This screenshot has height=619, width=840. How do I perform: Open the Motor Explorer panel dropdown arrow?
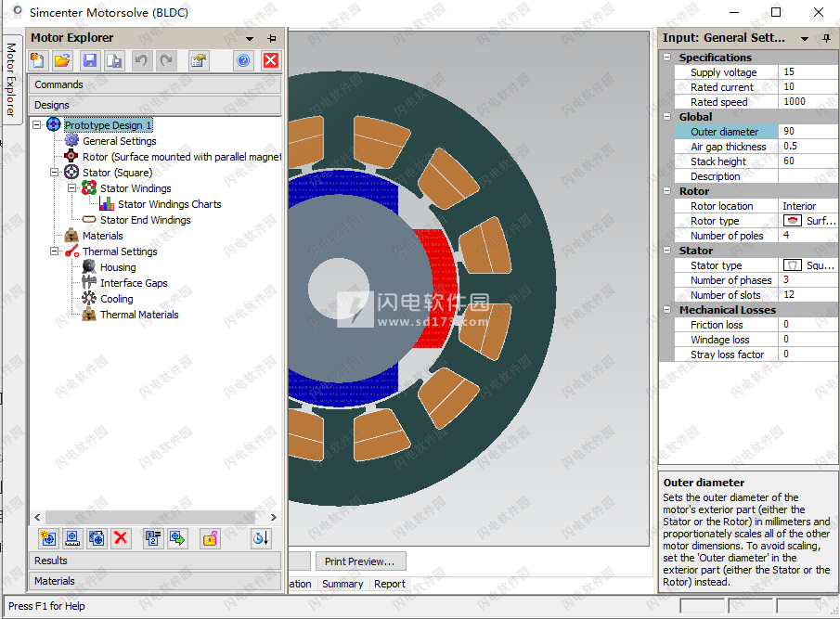(250, 39)
